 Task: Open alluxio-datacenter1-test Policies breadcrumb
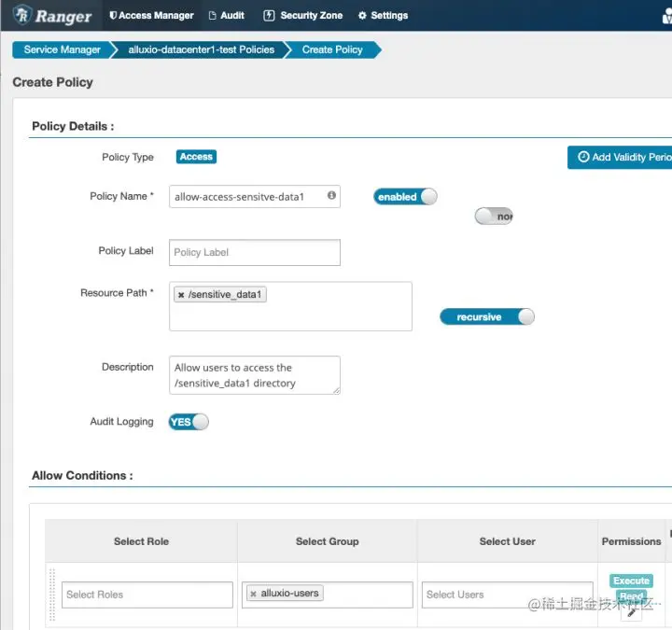tap(201, 49)
